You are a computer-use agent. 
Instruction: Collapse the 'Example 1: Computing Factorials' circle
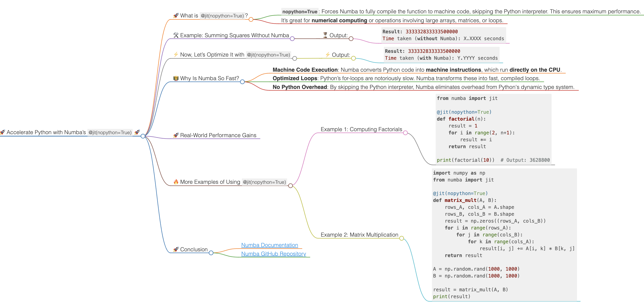tap(405, 133)
